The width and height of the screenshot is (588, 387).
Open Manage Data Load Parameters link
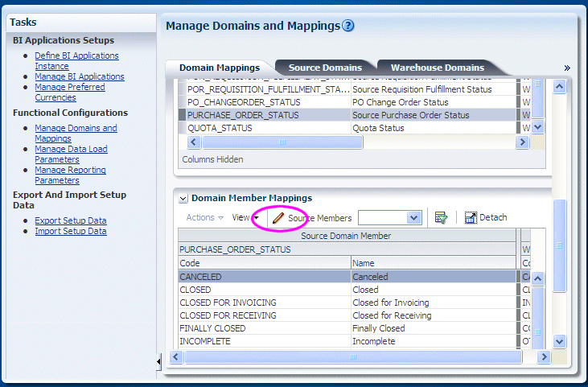pos(71,154)
